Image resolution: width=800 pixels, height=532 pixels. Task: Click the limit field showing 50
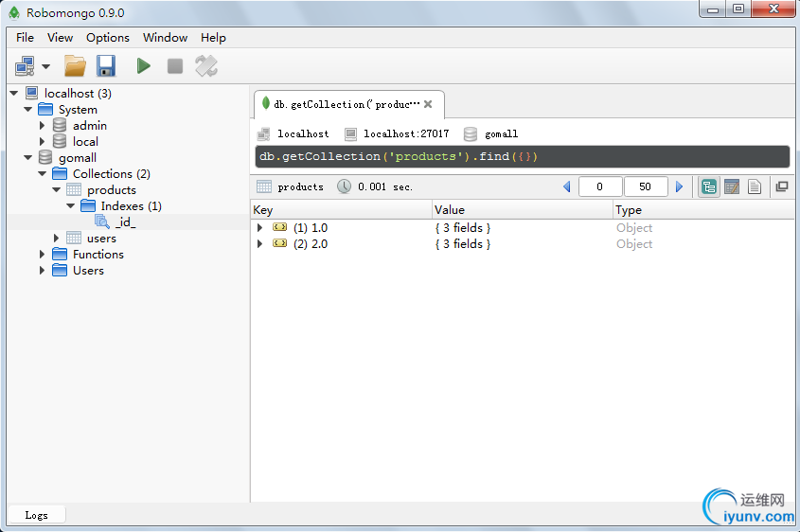click(646, 186)
